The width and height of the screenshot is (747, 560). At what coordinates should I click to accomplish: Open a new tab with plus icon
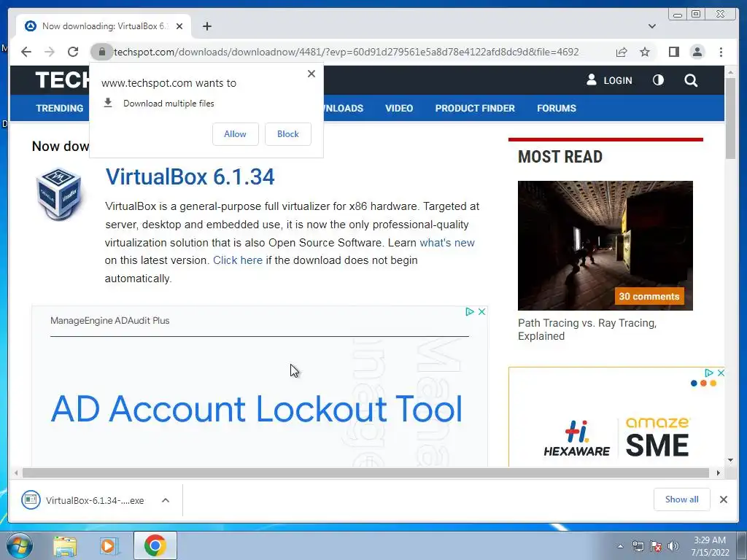pyautogui.click(x=206, y=26)
